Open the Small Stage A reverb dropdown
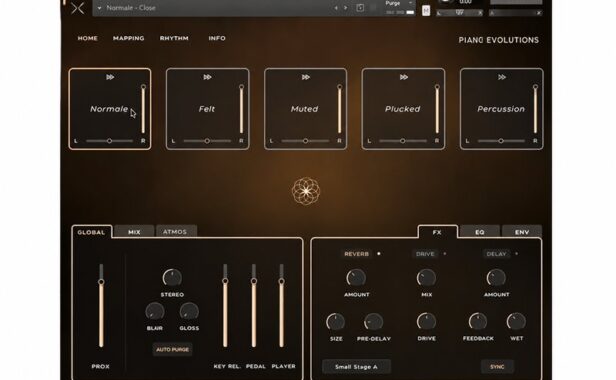Screen dimensions: 616x380 point(356,367)
